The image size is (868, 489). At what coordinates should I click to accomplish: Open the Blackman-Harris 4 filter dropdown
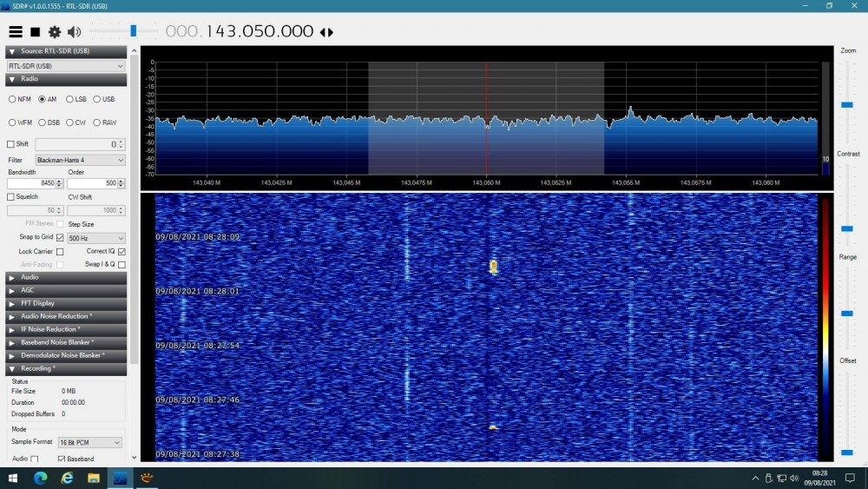pyautogui.click(x=80, y=160)
